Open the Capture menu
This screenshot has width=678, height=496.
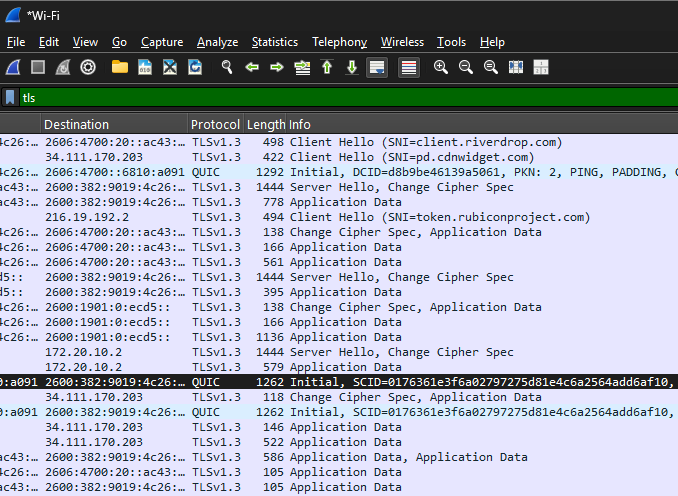[x=162, y=42]
